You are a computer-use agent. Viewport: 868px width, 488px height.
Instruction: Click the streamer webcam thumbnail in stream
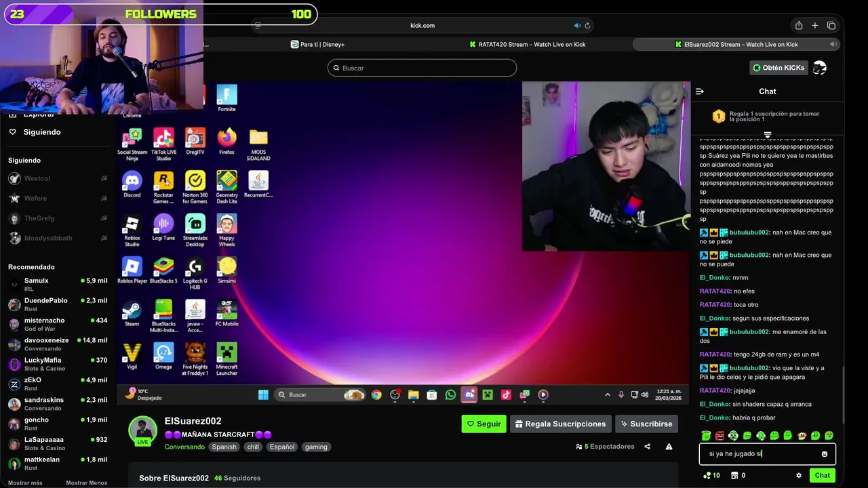click(606, 167)
